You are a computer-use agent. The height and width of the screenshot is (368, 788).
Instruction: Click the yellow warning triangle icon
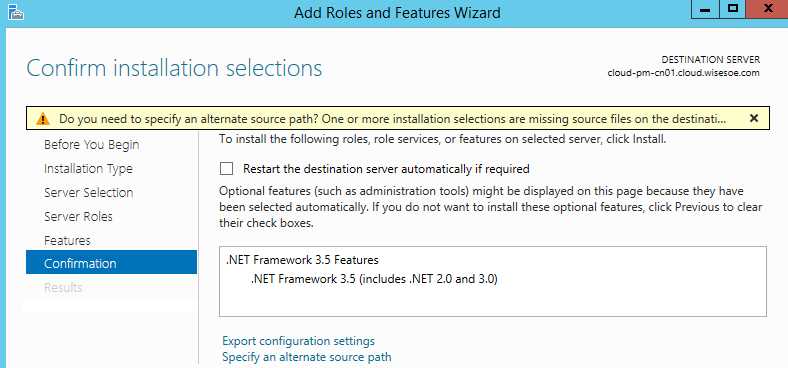coord(43,119)
